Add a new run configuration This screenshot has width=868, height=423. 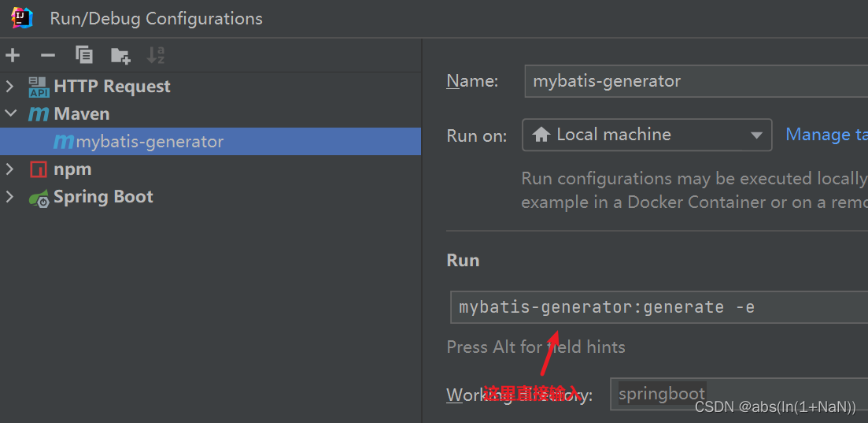click(x=12, y=55)
